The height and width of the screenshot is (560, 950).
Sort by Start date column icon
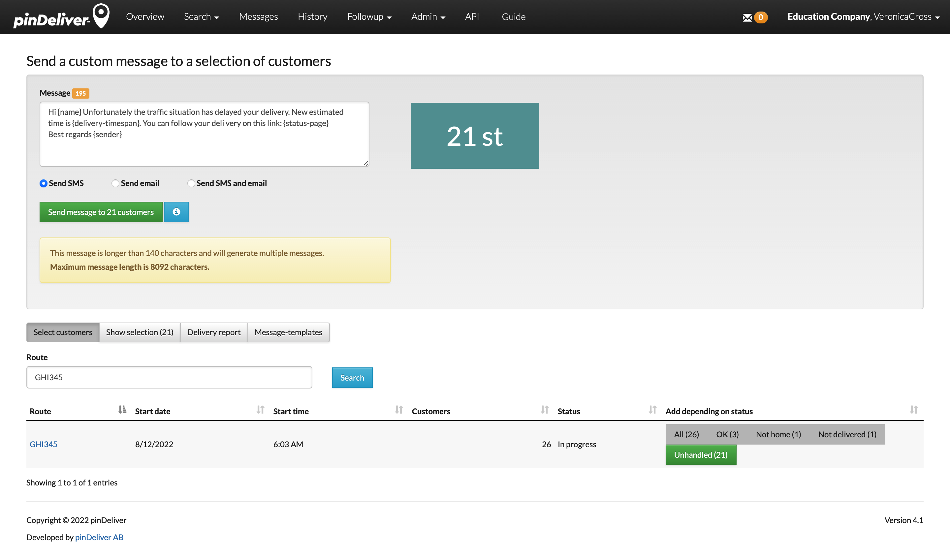(260, 410)
